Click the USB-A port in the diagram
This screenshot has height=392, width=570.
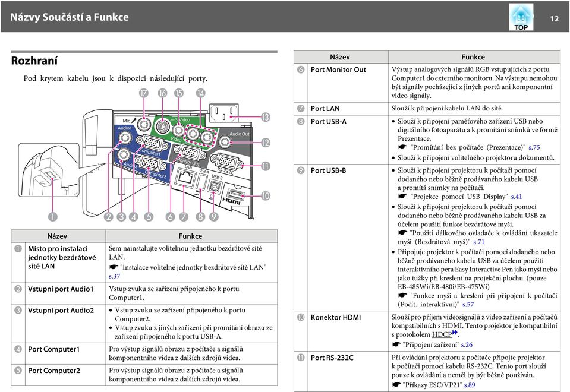[202, 181]
